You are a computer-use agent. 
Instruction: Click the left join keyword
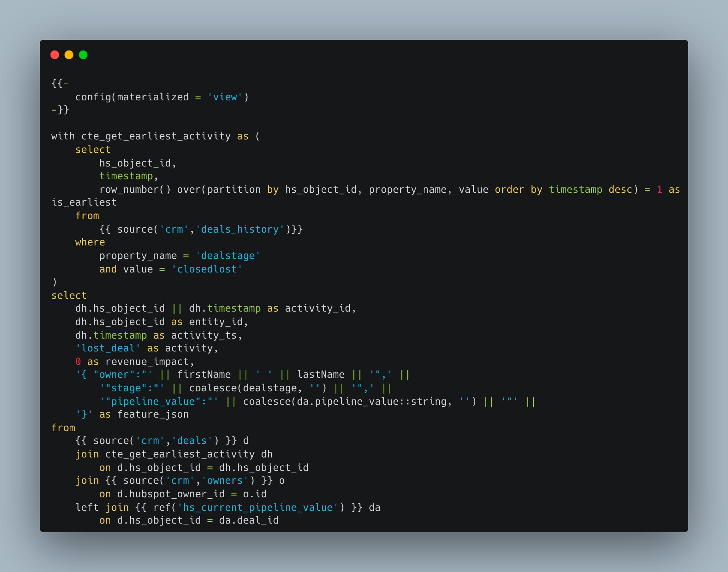(x=103, y=507)
